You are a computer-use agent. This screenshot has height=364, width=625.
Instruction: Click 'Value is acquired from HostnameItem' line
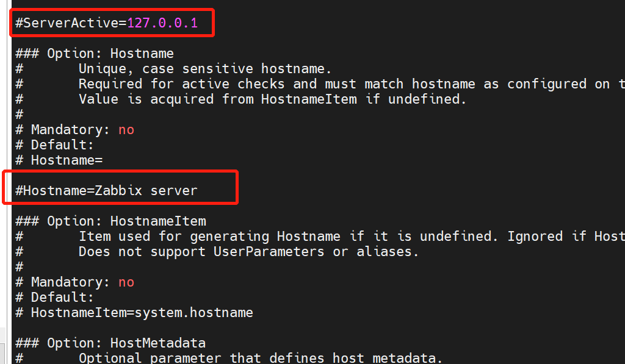tap(272, 99)
